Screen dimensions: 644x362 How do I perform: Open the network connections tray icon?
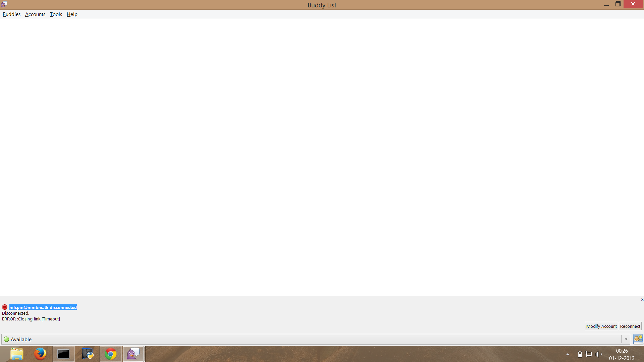pyautogui.click(x=589, y=354)
